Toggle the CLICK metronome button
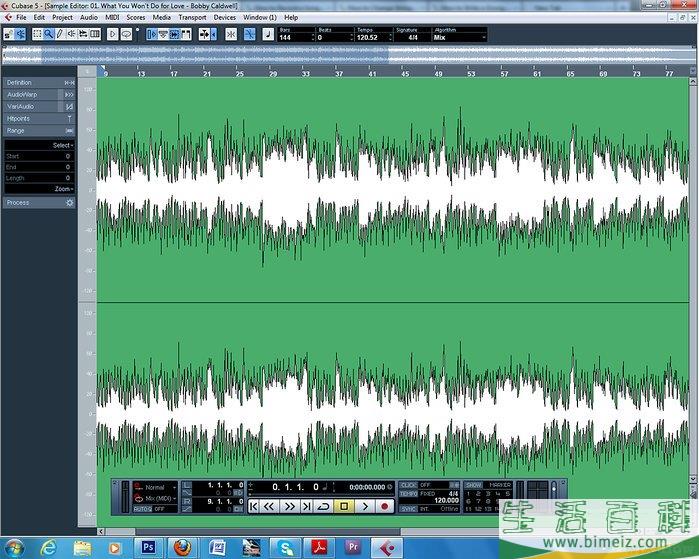Image resolution: width=699 pixels, height=559 pixels. 407,485
